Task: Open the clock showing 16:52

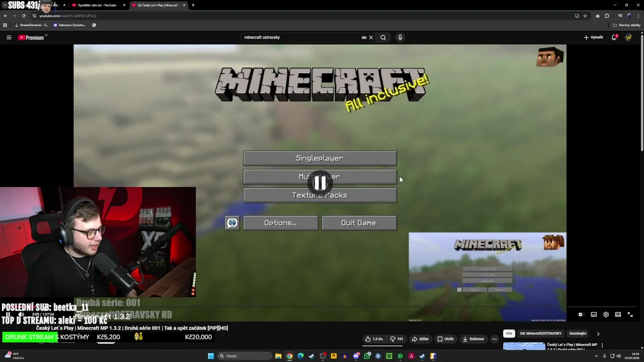Action: [x=631, y=356]
